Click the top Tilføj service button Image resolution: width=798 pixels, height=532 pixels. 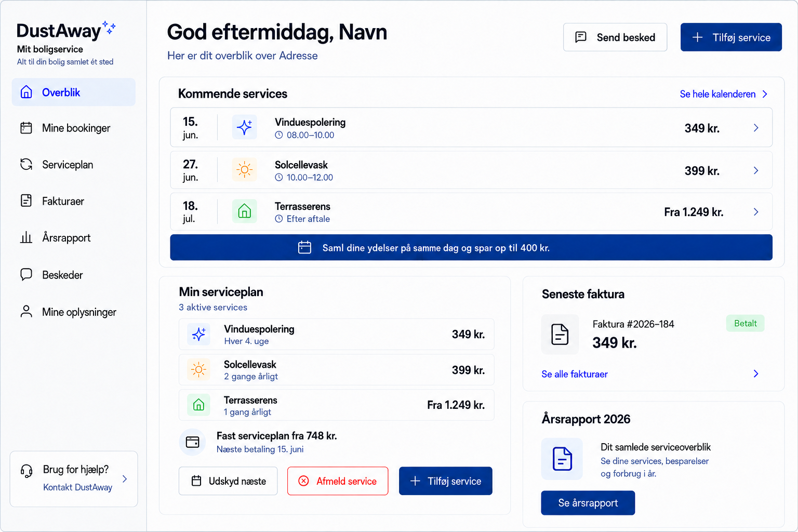click(731, 37)
